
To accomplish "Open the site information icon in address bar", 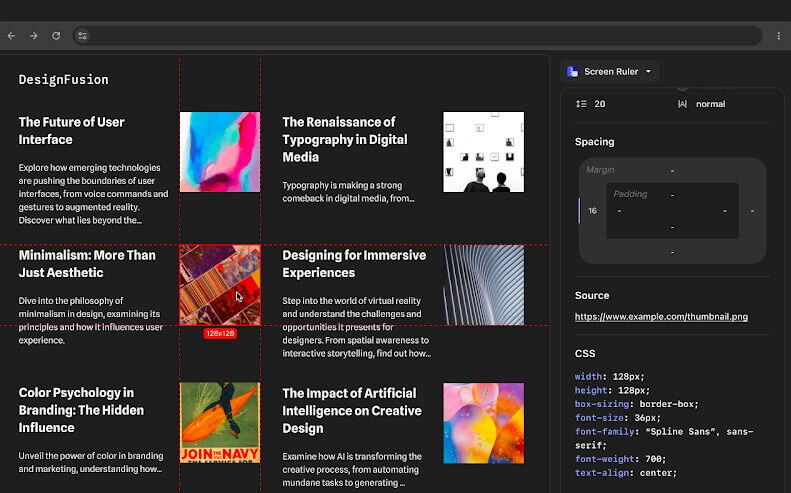I will tap(83, 36).
